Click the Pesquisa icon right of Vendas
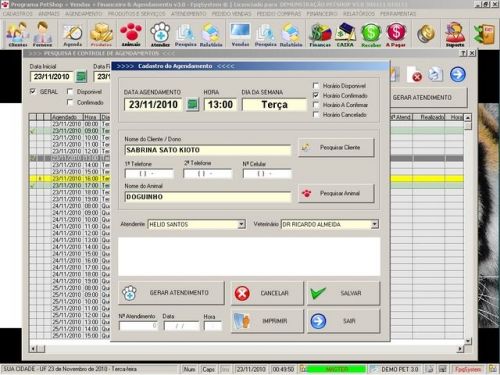This screenshot has width=500, height=375. [x=266, y=34]
